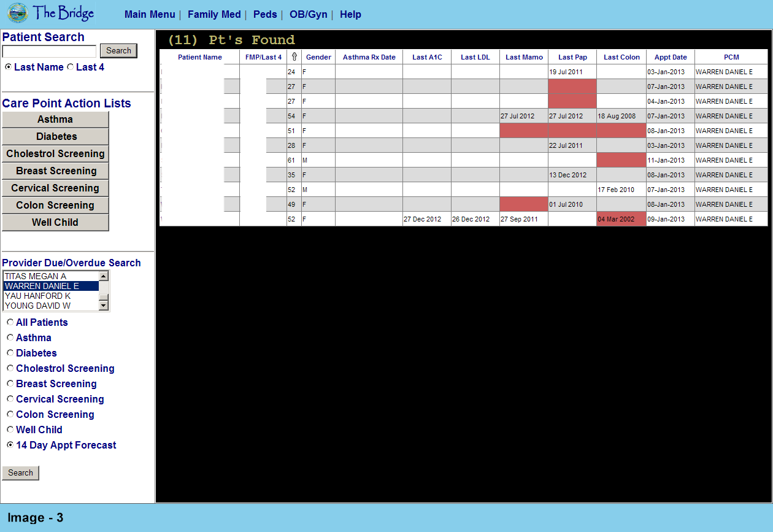Image resolution: width=773 pixels, height=532 pixels.
Task: Select the Last Name search radio
Action: [x=8, y=67]
